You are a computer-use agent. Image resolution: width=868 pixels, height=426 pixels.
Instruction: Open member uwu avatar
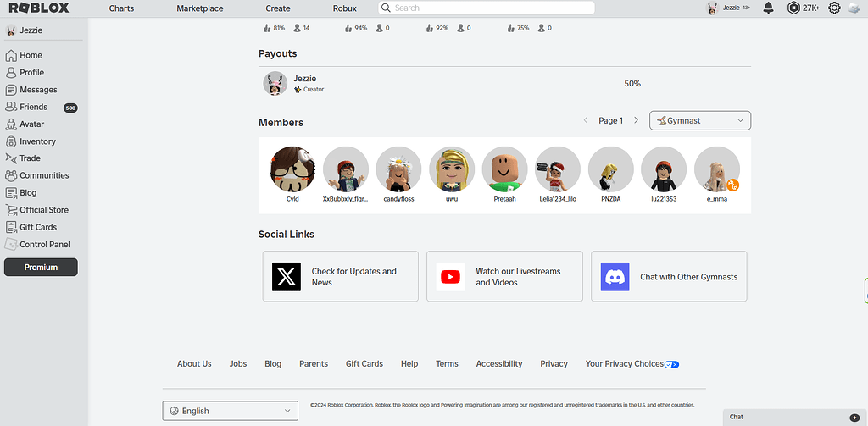click(452, 169)
